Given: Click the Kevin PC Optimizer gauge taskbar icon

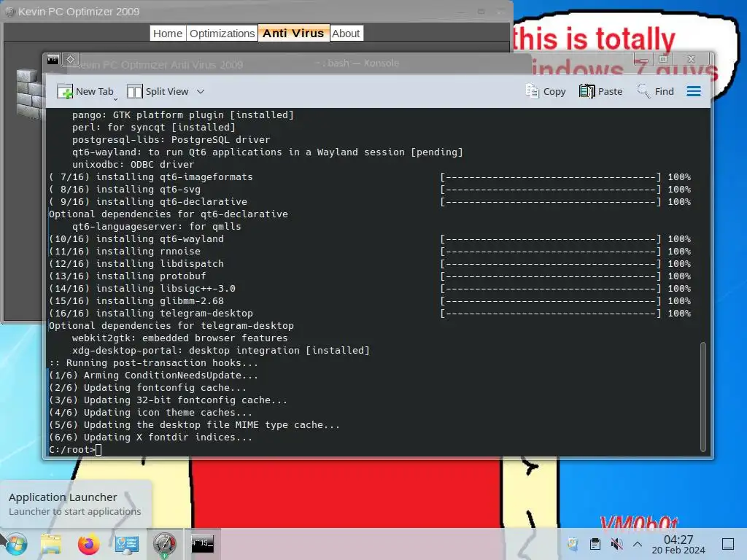Looking at the screenshot, I should pos(164,544).
